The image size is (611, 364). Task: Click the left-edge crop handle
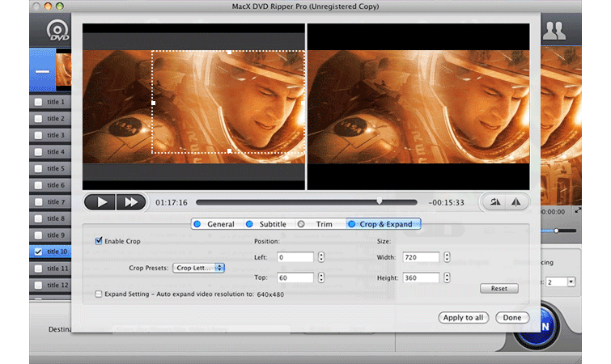click(153, 103)
